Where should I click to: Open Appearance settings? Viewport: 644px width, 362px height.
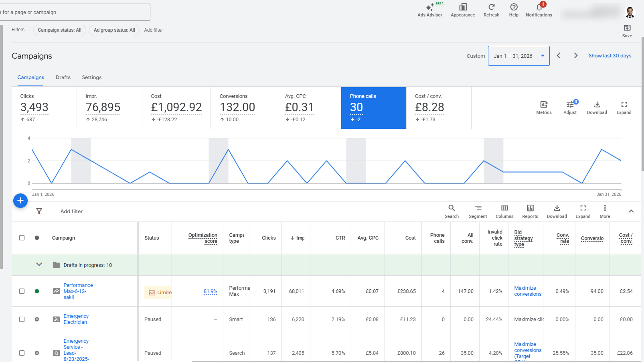pyautogui.click(x=463, y=10)
